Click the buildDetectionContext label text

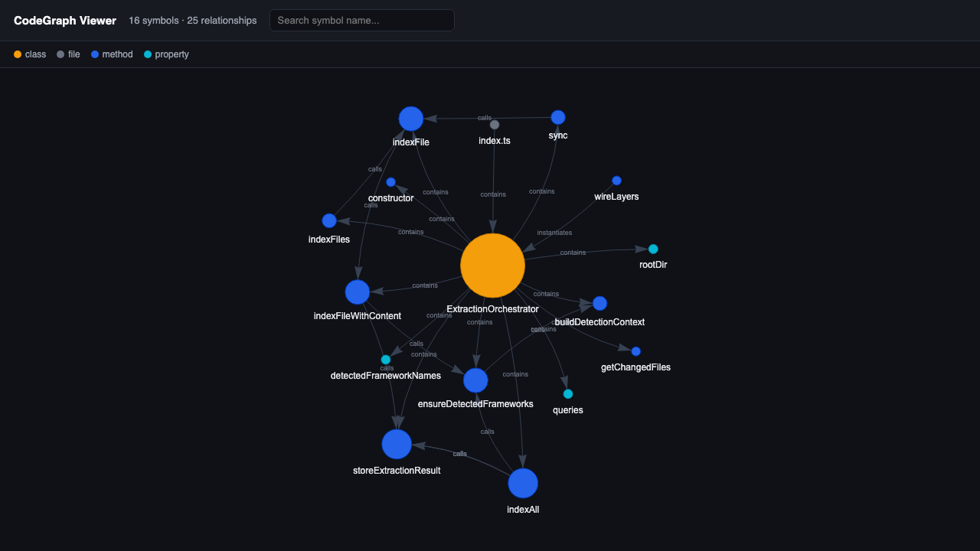tap(599, 322)
